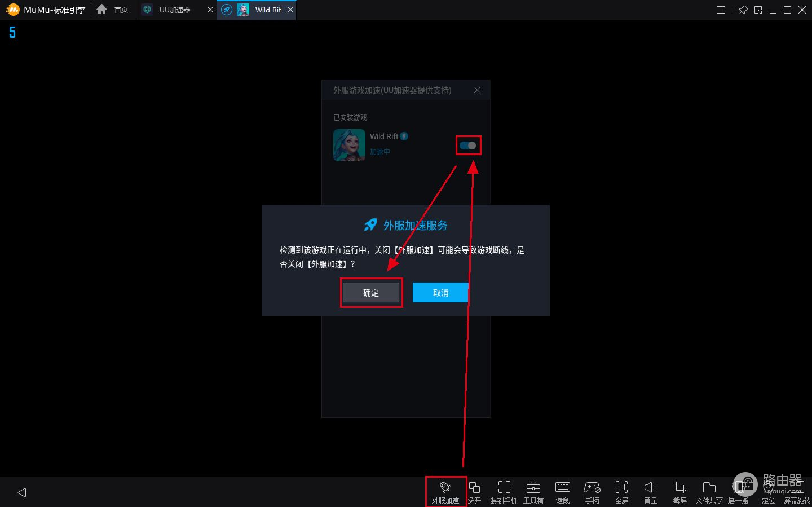Click the 已安装游戏 section label

click(350, 117)
